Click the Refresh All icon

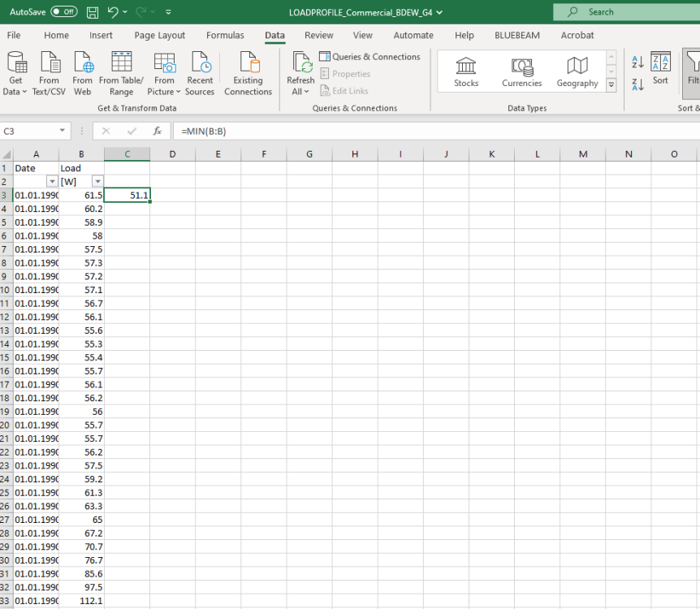point(300,63)
